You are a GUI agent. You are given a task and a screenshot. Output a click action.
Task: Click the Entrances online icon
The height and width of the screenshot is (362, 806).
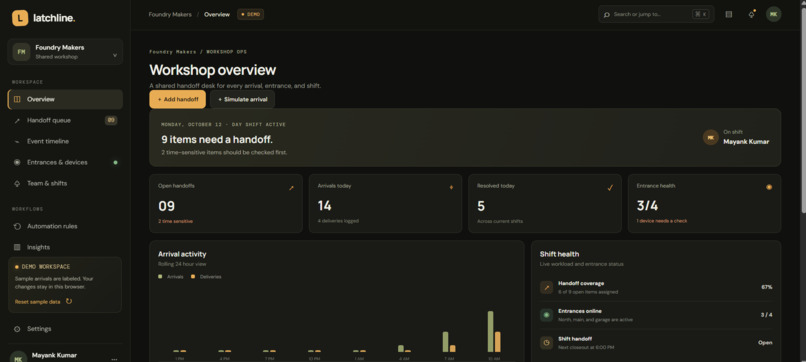546,315
